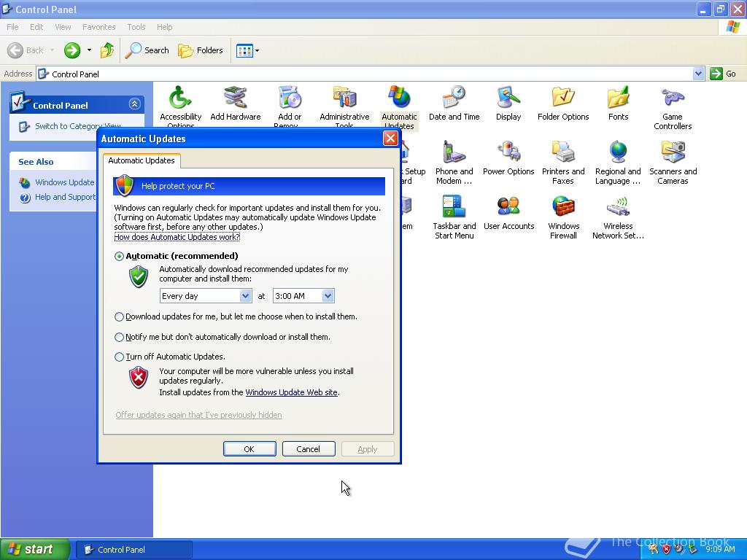
Task: Open Game Controllers icon
Action: point(673,108)
